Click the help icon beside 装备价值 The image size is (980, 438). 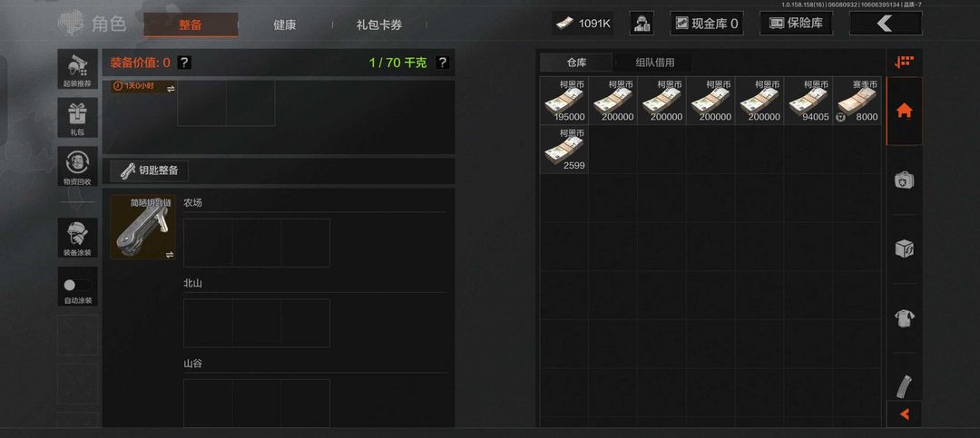click(184, 63)
